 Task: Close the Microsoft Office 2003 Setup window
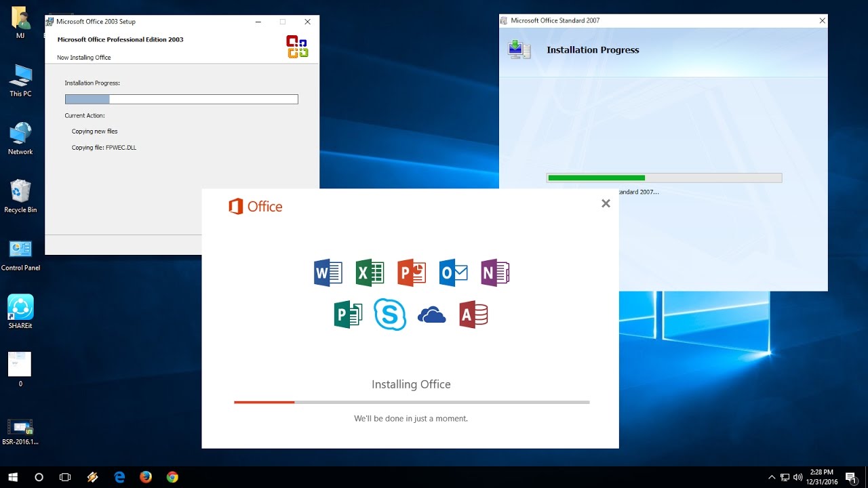[307, 22]
